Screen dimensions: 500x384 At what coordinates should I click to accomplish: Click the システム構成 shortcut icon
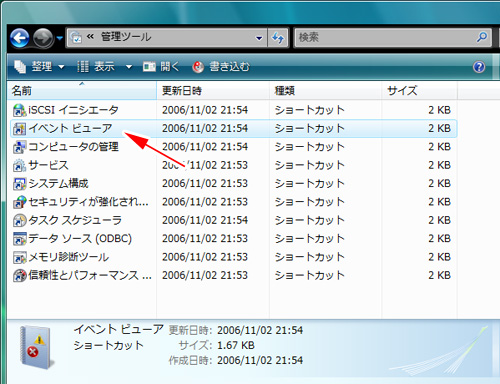coord(19,184)
